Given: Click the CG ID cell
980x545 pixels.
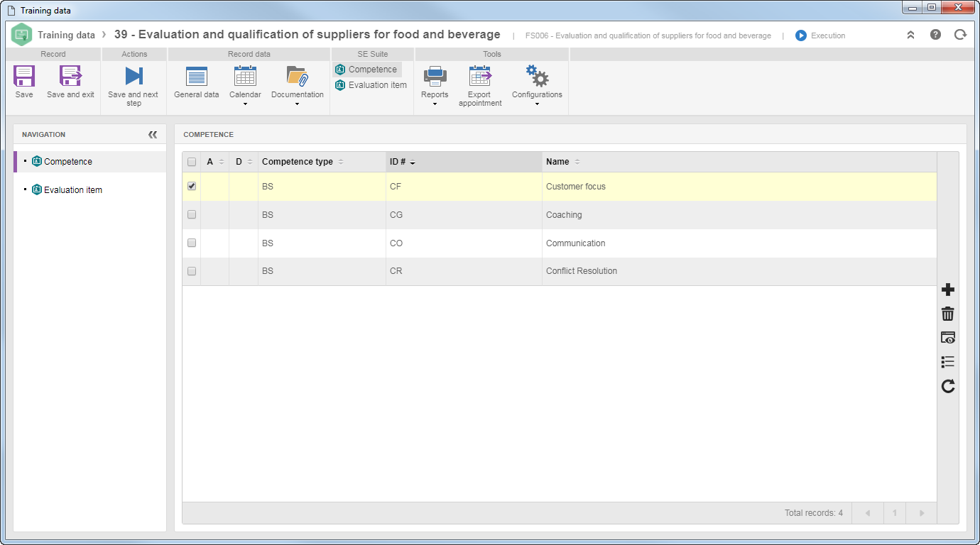Looking at the screenshot, I should tap(464, 215).
